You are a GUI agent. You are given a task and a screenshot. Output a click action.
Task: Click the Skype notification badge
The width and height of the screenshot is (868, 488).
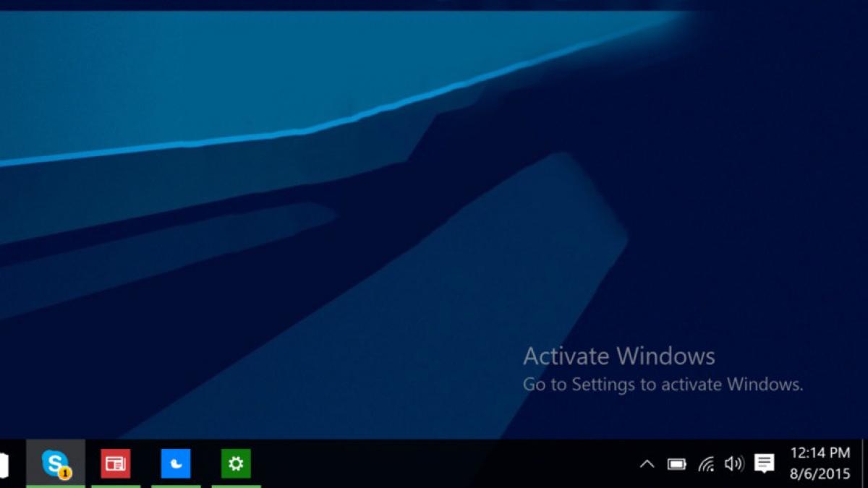[66, 474]
